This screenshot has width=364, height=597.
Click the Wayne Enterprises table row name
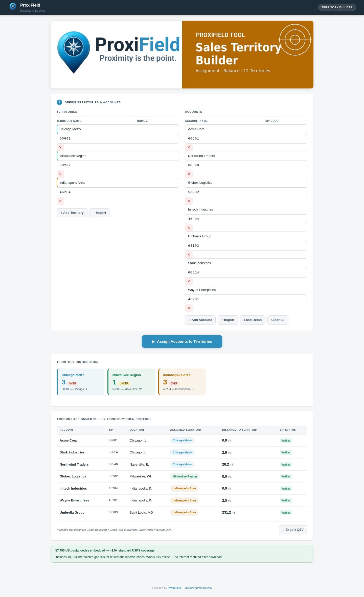[x=74, y=500]
